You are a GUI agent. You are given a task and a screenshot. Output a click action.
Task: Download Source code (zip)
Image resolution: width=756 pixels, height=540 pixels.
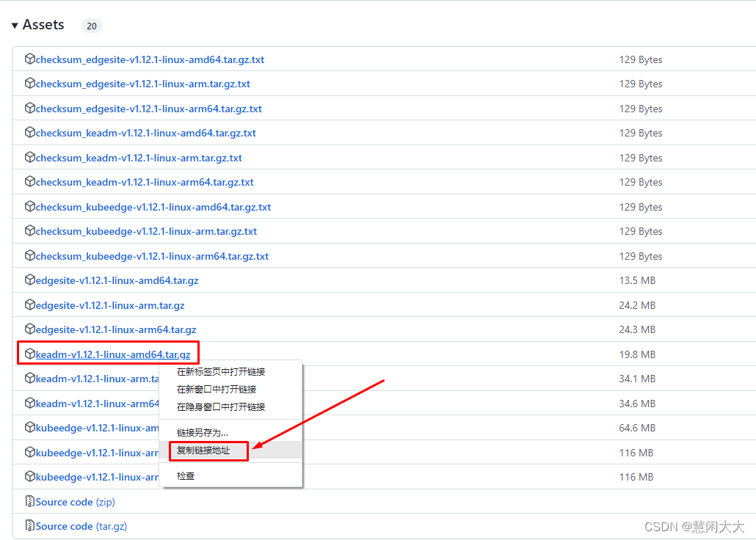click(x=75, y=502)
